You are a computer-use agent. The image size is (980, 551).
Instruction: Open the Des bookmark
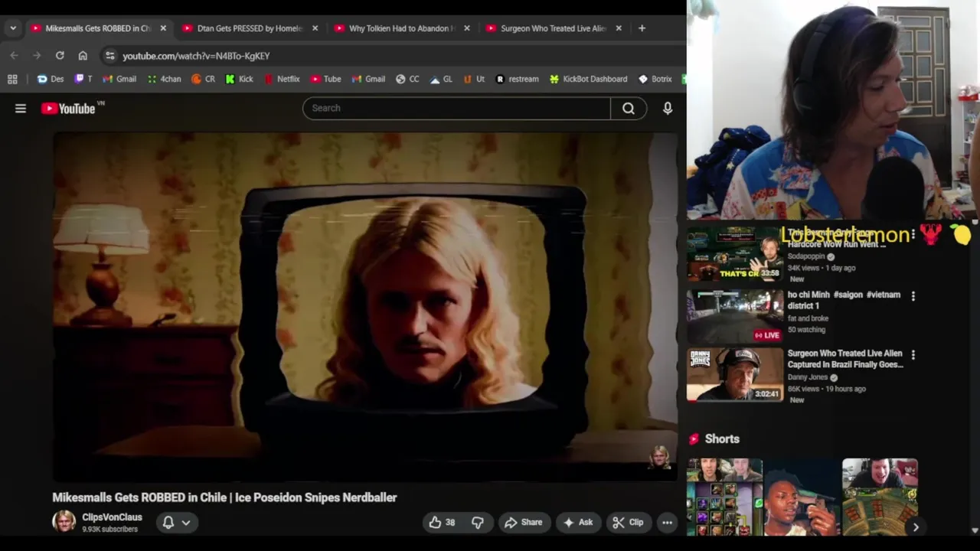tap(50, 79)
